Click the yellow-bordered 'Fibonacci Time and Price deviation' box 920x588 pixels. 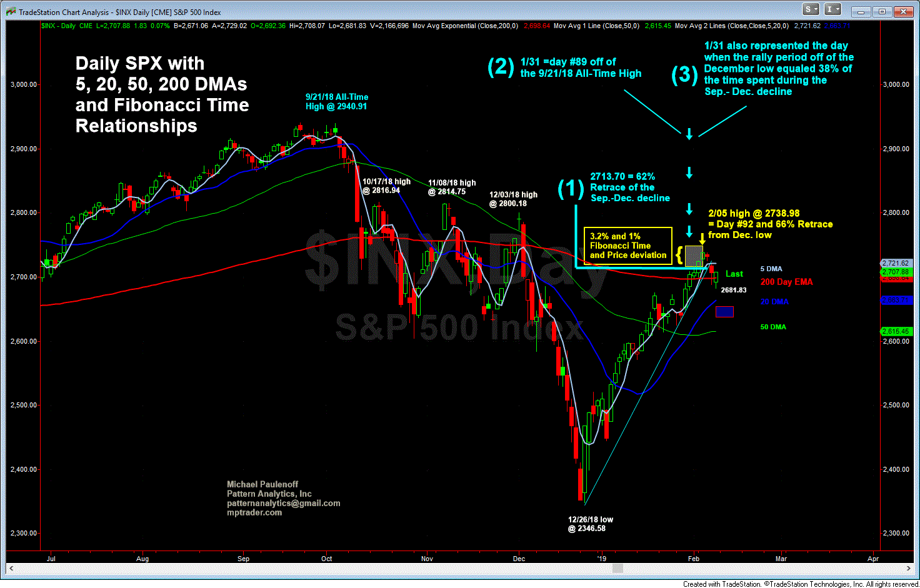coord(628,246)
